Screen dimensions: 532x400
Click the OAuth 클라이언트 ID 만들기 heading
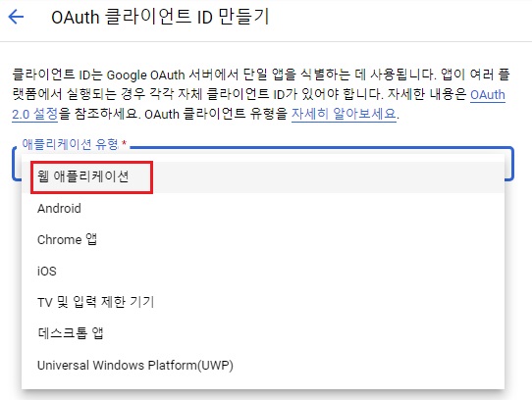(160, 17)
